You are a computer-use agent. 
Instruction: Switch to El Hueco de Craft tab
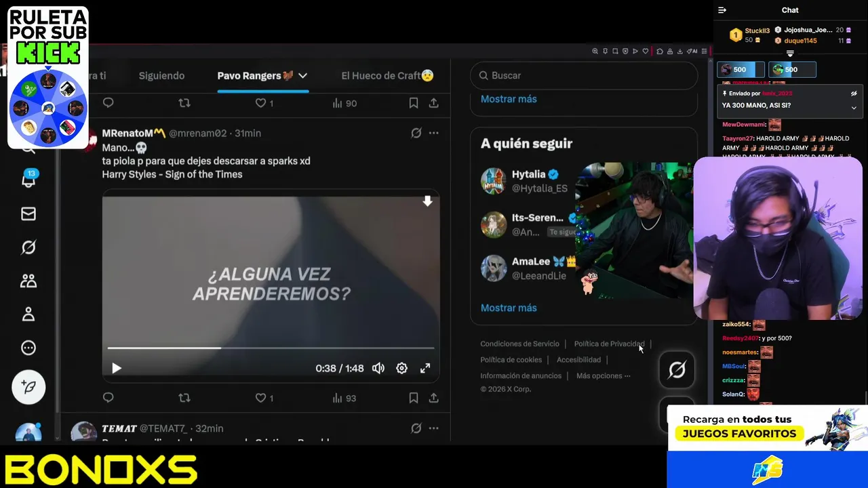(x=387, y=76)
